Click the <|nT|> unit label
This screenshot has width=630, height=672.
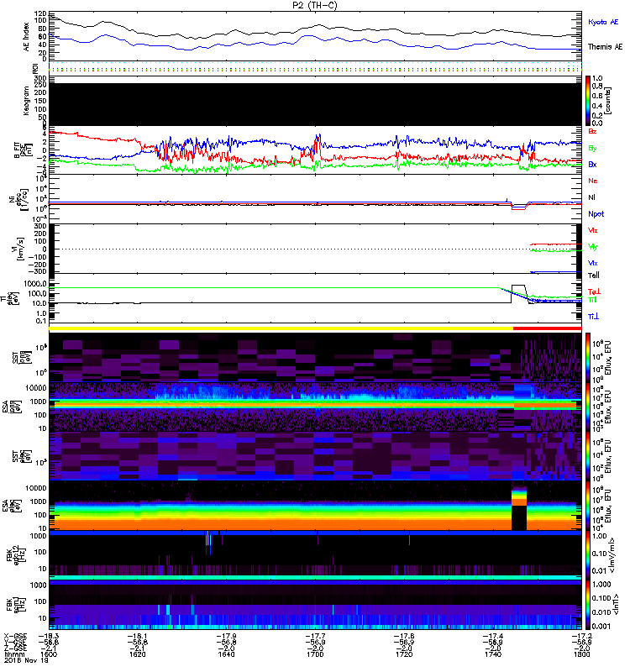pyautogui.click(x=614, y=605)
